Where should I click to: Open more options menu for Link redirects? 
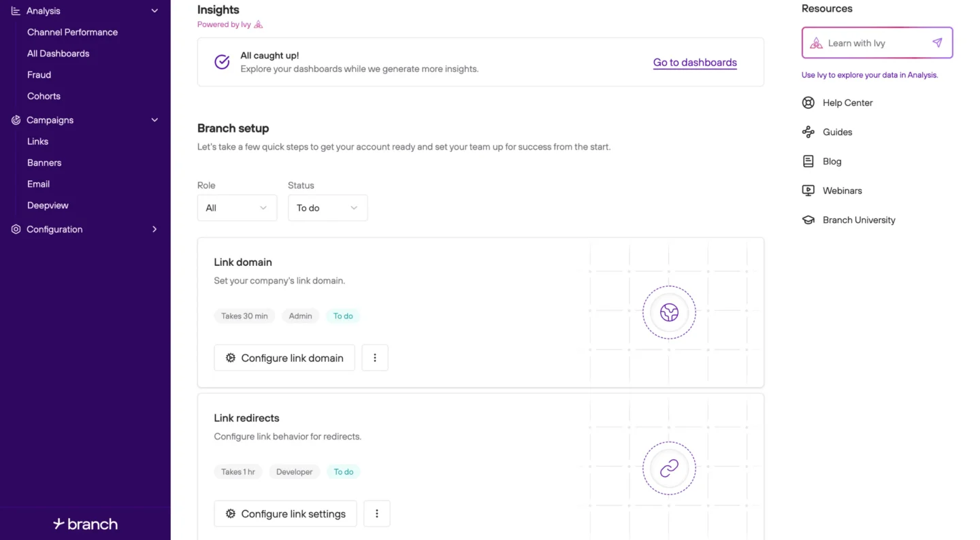377,513
